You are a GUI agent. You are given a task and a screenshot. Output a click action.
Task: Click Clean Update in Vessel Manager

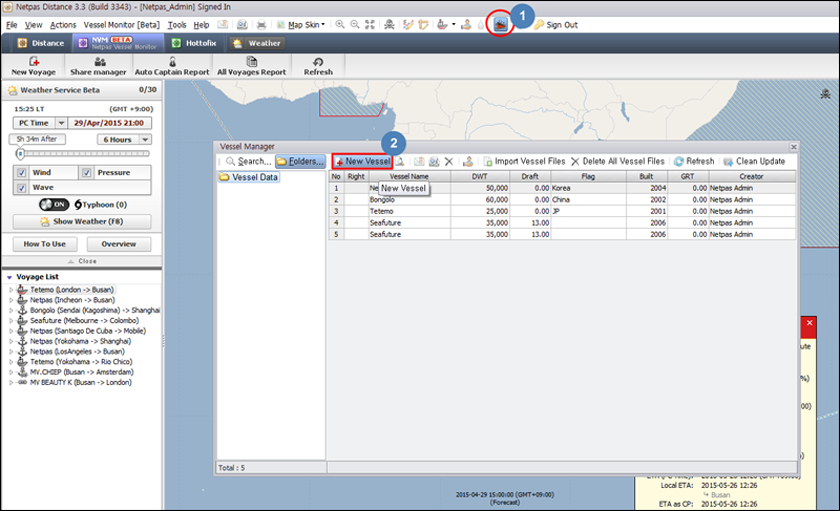coord(754,161)
